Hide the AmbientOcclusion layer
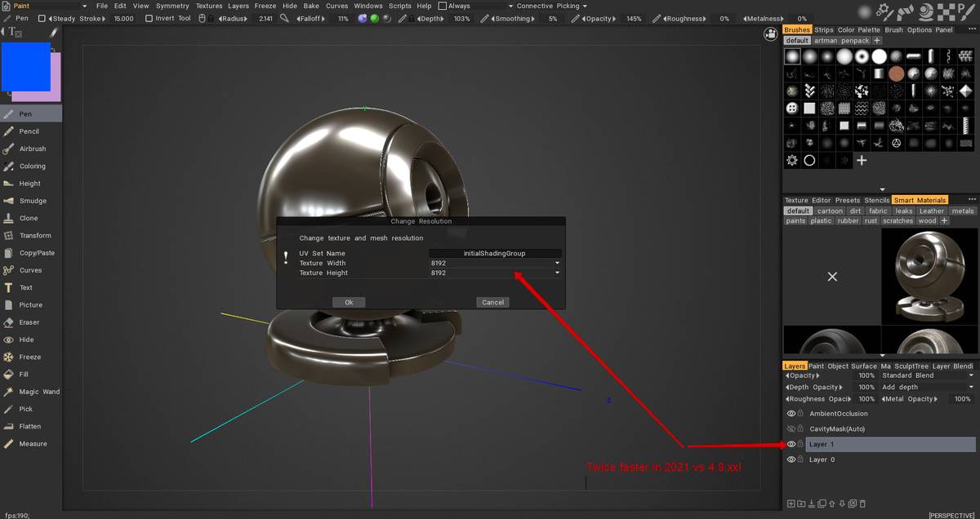This screenshot has width=980, height=519. point(791,414)
